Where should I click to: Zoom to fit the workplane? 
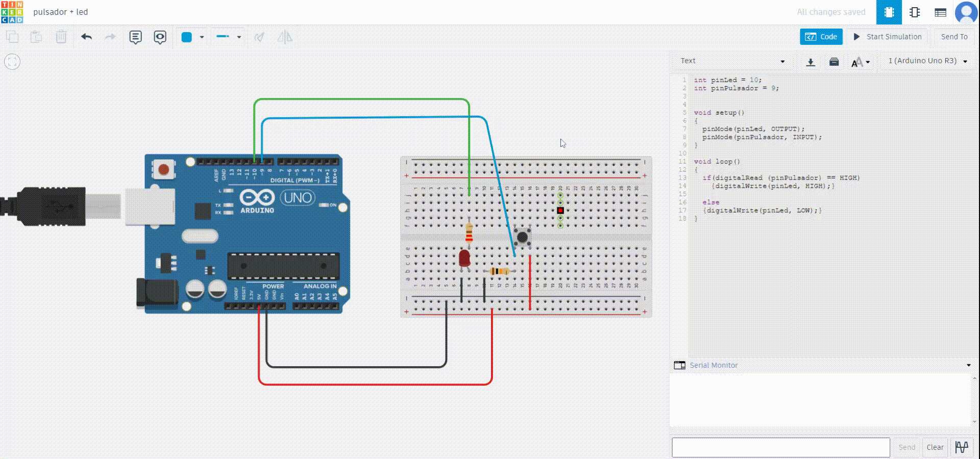(12, 62)
